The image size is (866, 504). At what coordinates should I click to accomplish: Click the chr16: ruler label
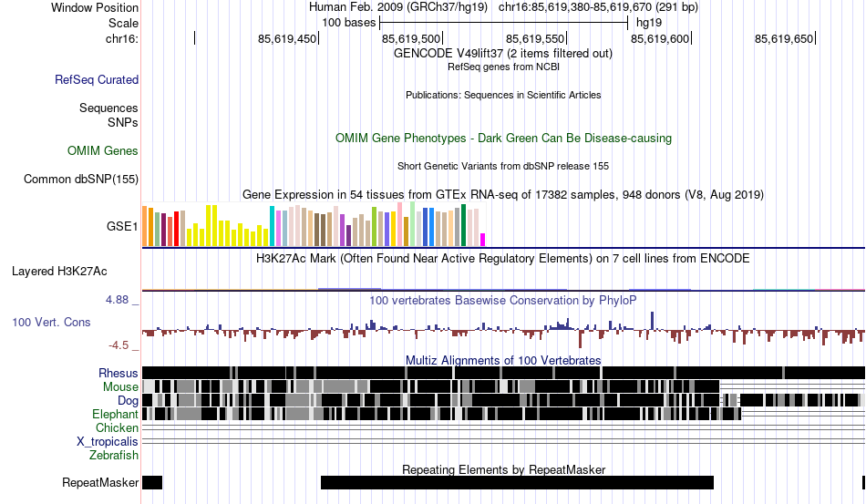click(x=122, y=38)
